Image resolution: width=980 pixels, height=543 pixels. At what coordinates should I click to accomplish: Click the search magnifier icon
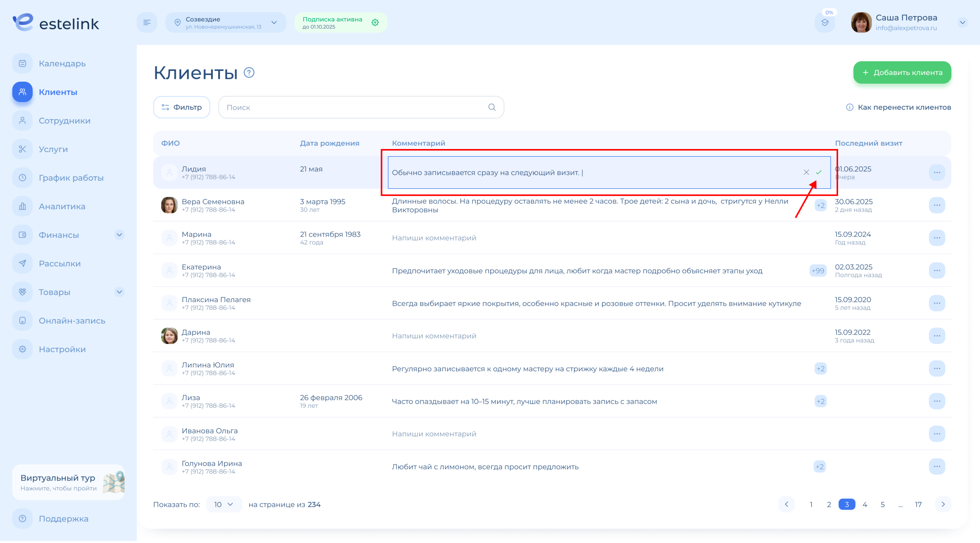click(492, 107)
